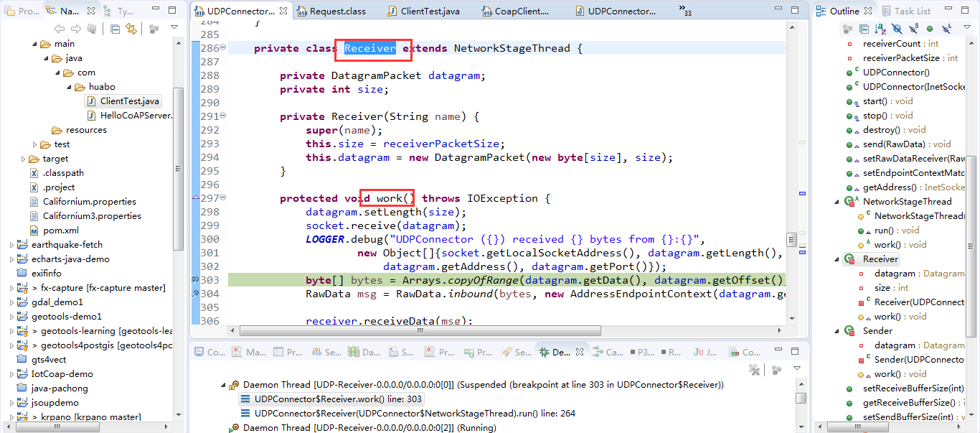The image size is (980, 433).
Task: Expand the test folder
Action: pos(34,144)
